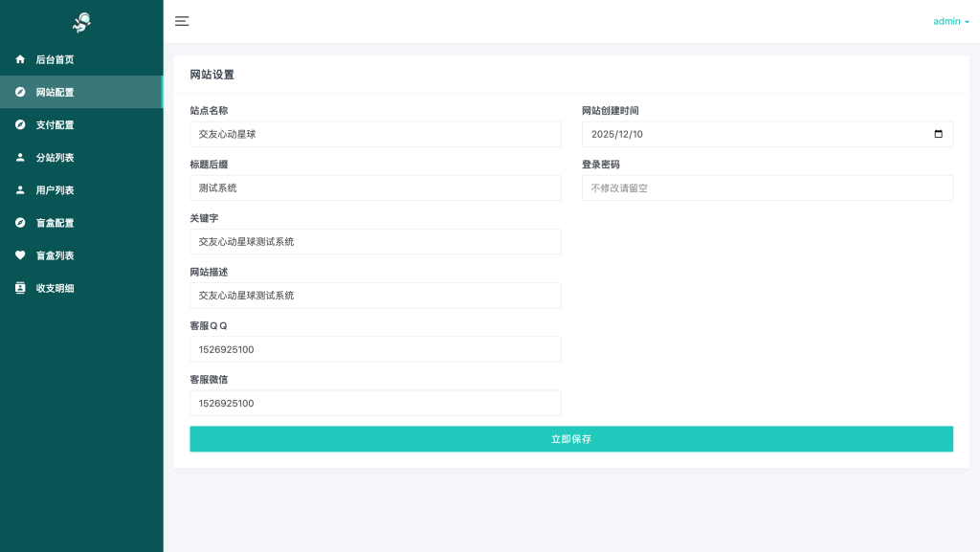Click inside the 登录密码 password field
The height and width of the screenshot is (552, 980).
pyautogui.click(x=766, y=188)
